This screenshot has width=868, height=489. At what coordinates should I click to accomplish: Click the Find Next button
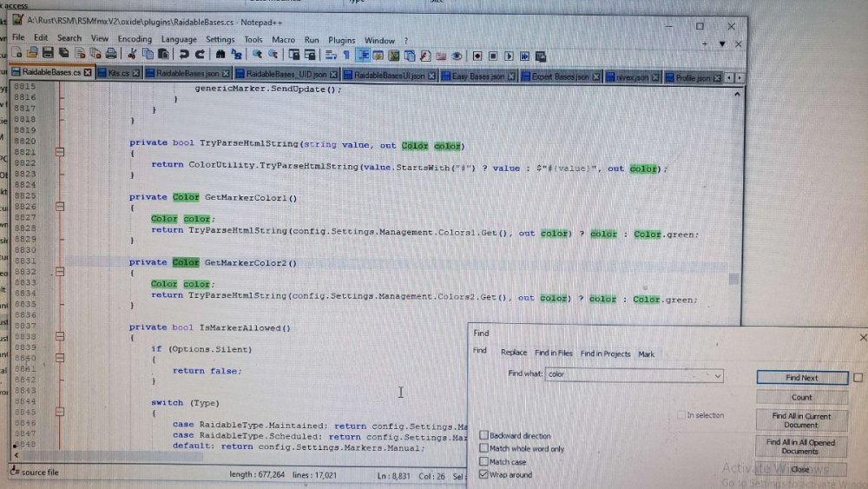click(801, 378)
